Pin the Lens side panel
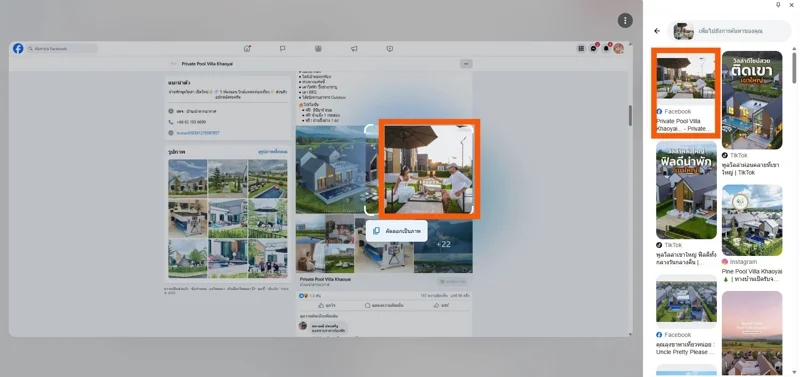Image resolution: width=800 pixels, height=377 pixels. pyautogui.click(x=778, y=5)
